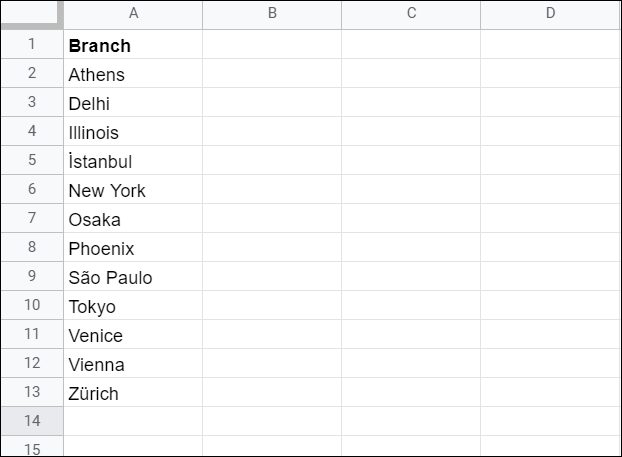The width and height of the screenshot is (622, 457).
Task: Click the Illinois cell
Action: click(x=133, y=131)
